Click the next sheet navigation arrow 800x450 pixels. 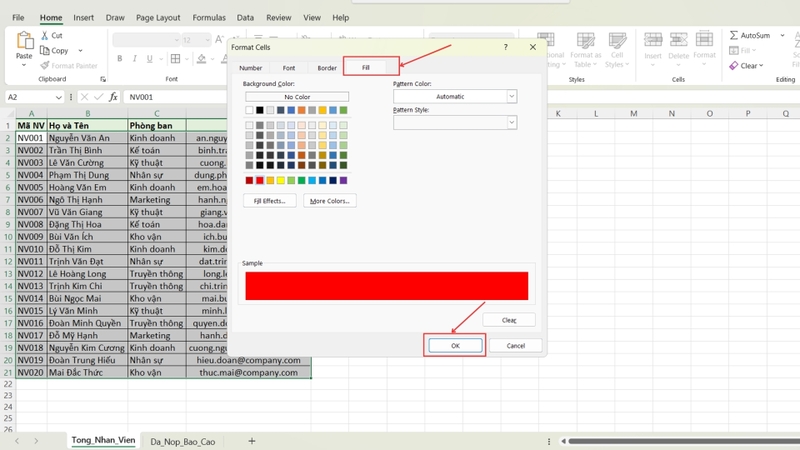tap(36, 441)
